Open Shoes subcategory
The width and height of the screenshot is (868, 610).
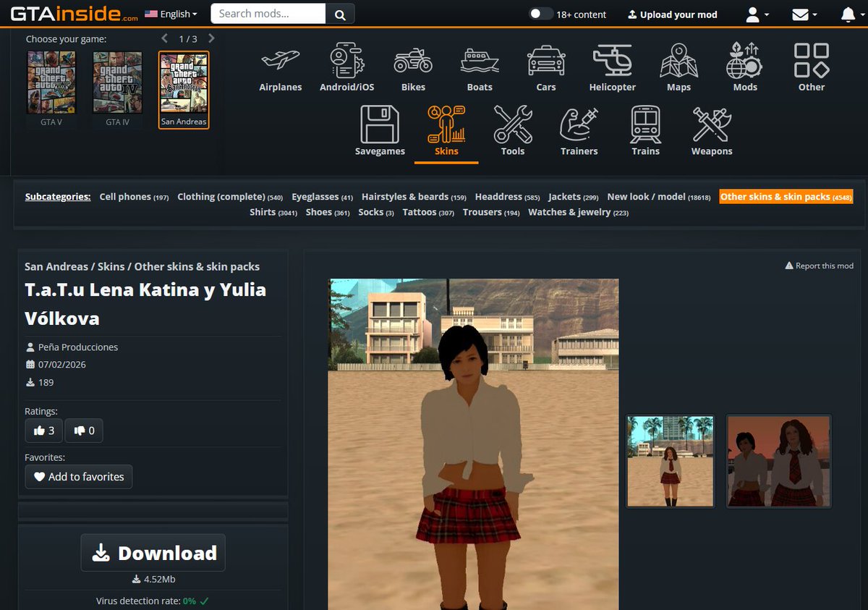tap(327, 212)
